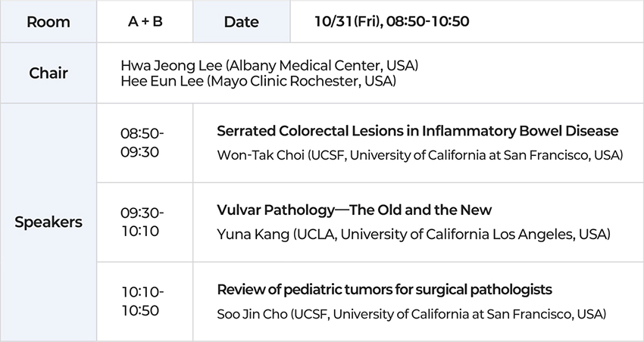Click the Speakers header cell
Viewport: 644px width, 342px height.
pos(48,222)
